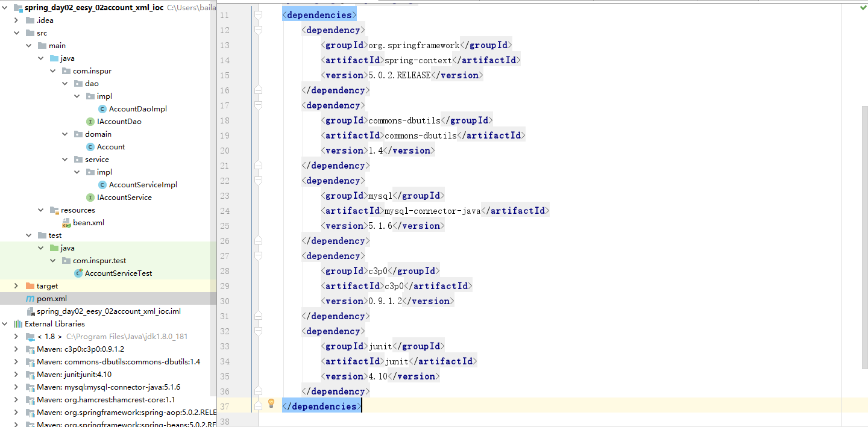Collapse the src folder
This screenshot has height=427, width=868.
click(x=17, y=33)
